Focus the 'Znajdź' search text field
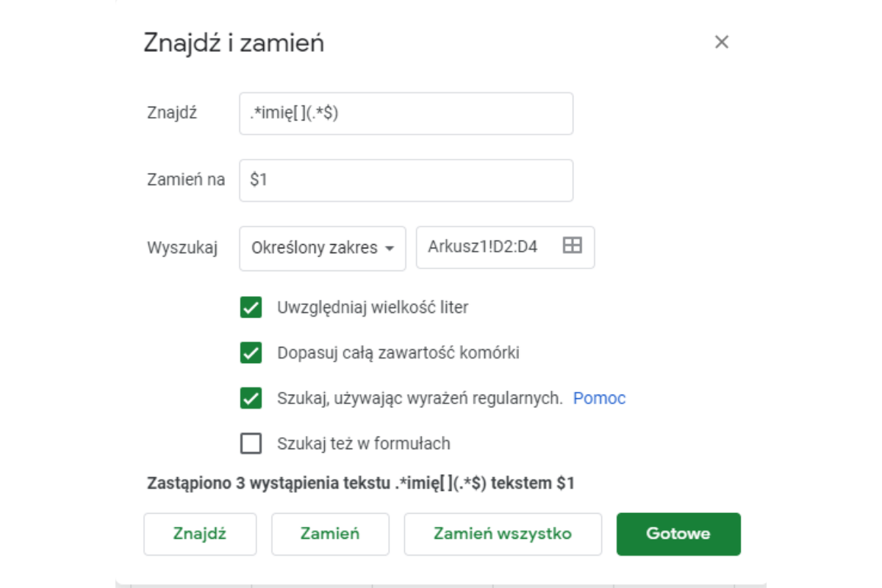This screenshot has height=588, width=882. click(406, 114)
